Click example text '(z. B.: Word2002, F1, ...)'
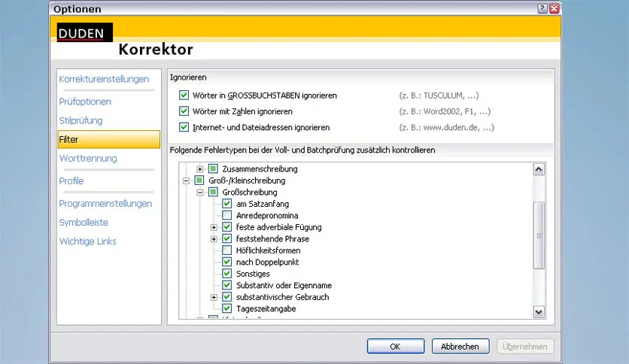 (x=445, y=111)
